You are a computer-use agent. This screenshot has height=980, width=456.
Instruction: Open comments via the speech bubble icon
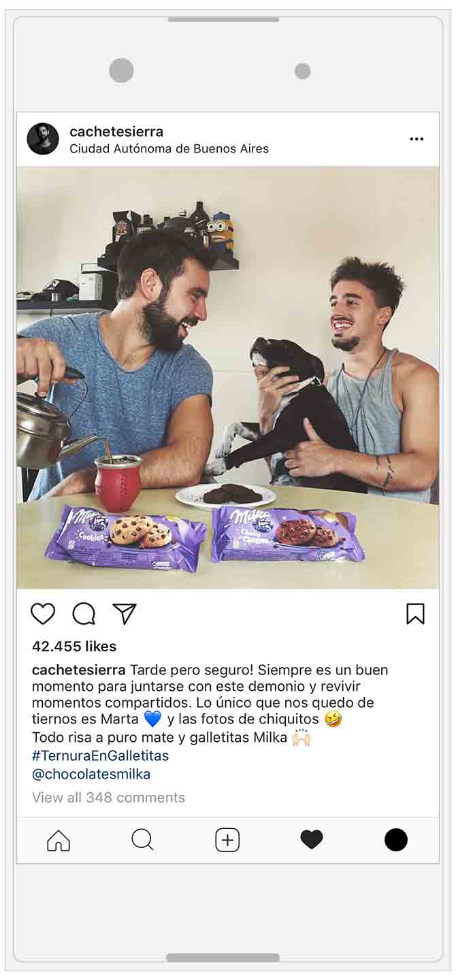coord(84,614)
